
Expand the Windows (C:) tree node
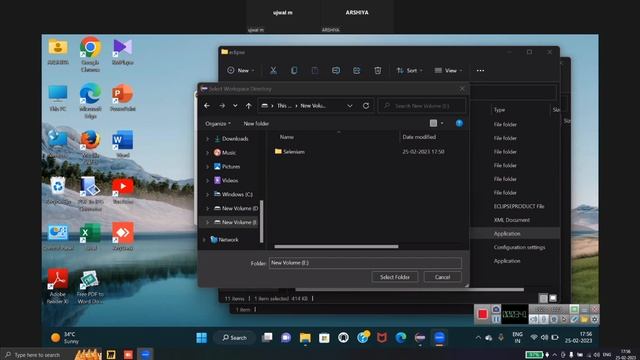click(207, 194)
